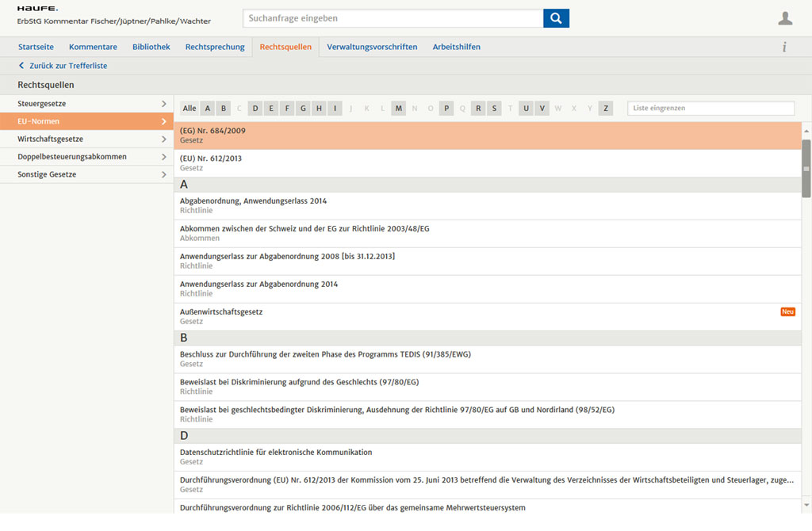Filter list by letter M
This screenshot has height=531, width=812.
point(399,108)
